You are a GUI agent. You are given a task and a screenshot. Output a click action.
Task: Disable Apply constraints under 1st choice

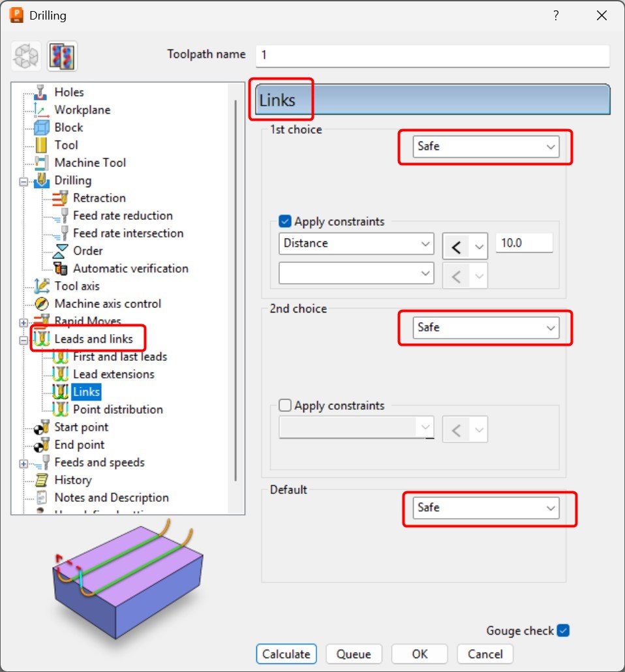pos(284,221)
